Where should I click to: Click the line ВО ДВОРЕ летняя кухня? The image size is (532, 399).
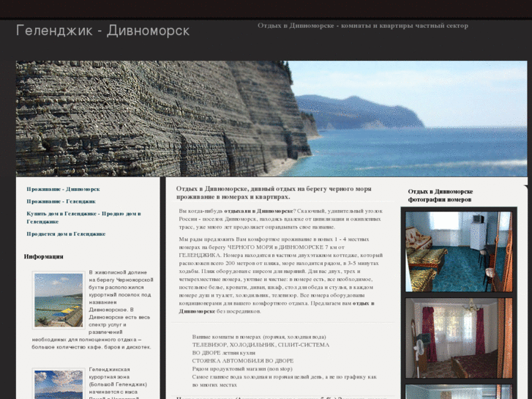(224, 353)
